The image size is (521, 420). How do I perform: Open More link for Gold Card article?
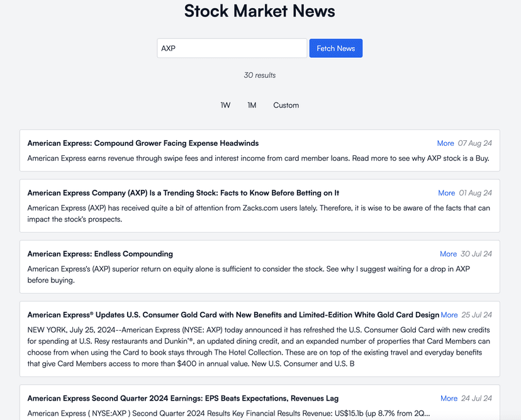coord(449,315)
